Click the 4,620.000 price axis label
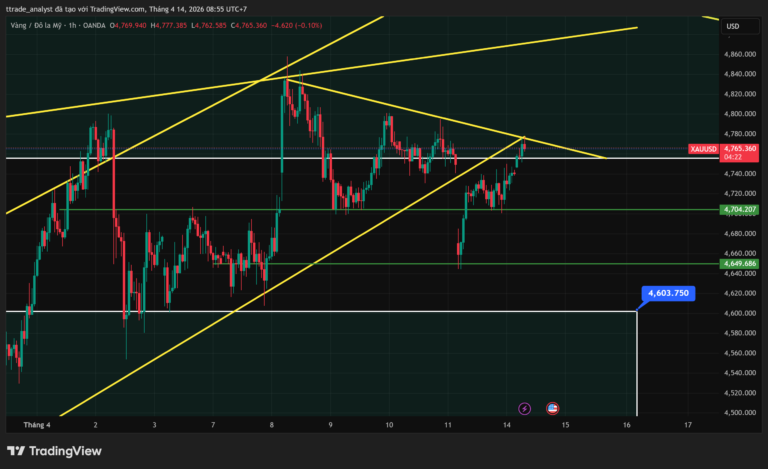 [740, 293]
